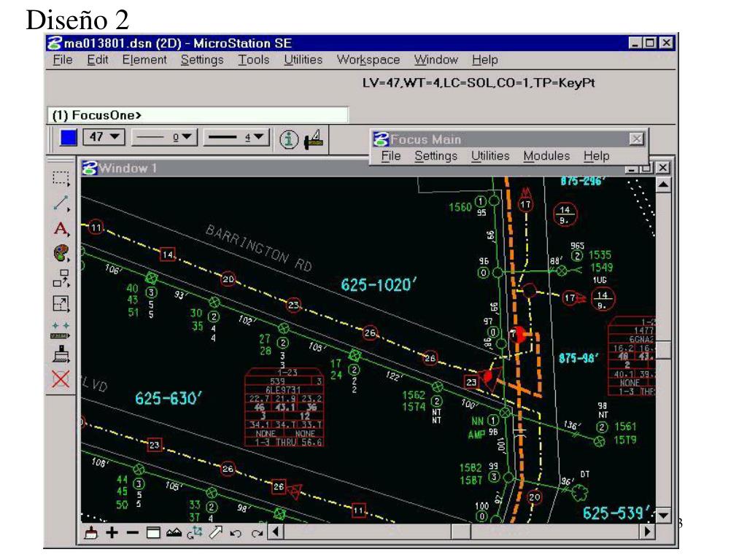Click the Rotate View icon
The height and width of the screenshot is (560, 747).
[x=194, y=532]
